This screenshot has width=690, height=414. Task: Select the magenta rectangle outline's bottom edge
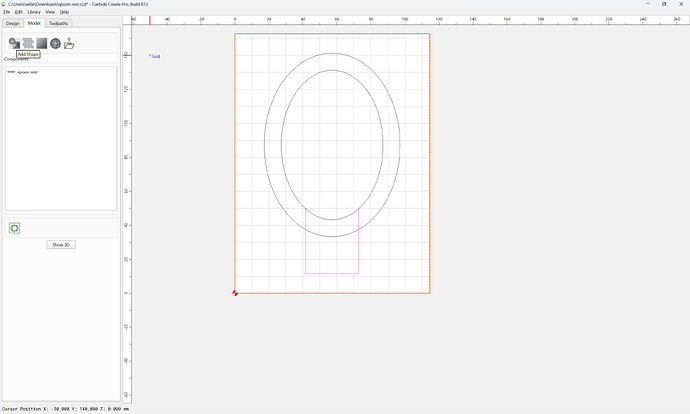click(332, 274)
